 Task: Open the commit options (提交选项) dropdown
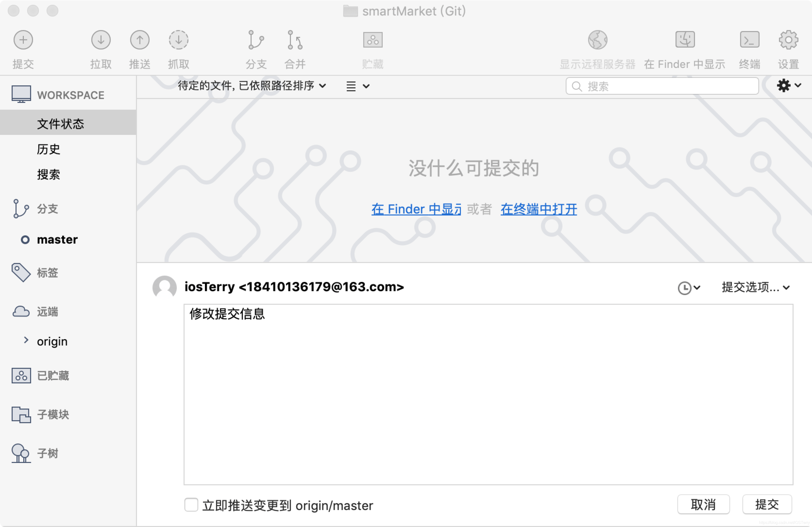[x=755, y=287]
